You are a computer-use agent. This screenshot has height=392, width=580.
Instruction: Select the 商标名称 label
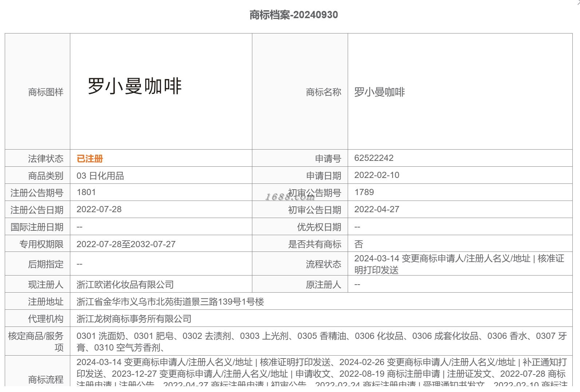(323, 92)
